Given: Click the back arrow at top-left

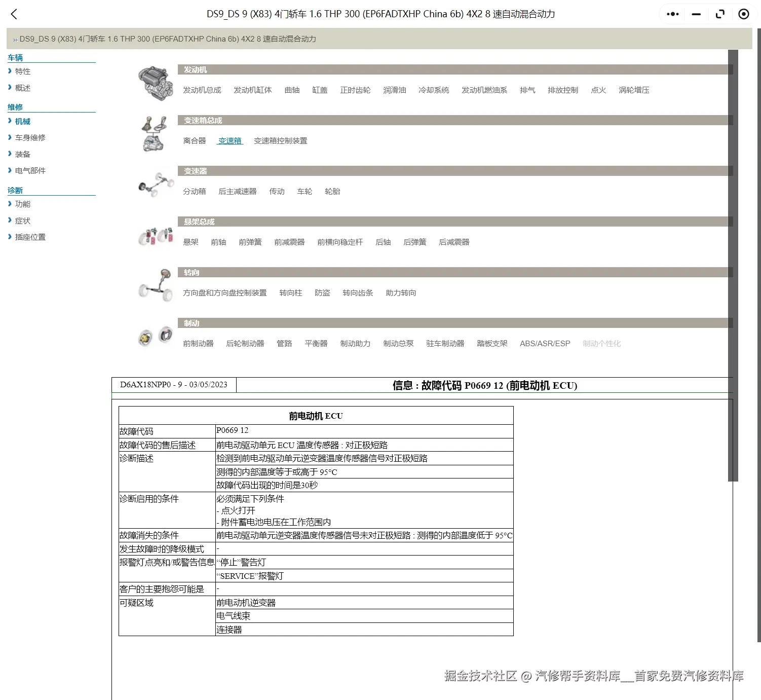Looking at the screenshot, I should click(x=14, y=14).
